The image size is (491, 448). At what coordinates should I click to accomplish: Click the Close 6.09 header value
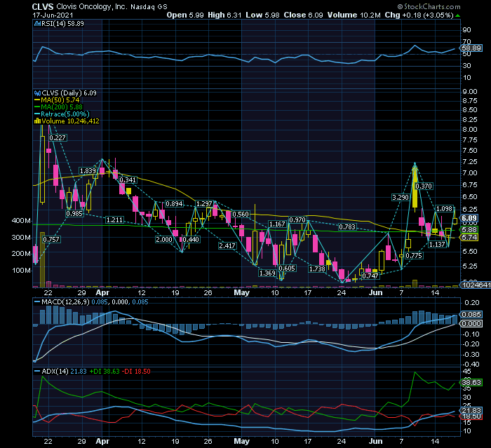[x=303, y=15]
